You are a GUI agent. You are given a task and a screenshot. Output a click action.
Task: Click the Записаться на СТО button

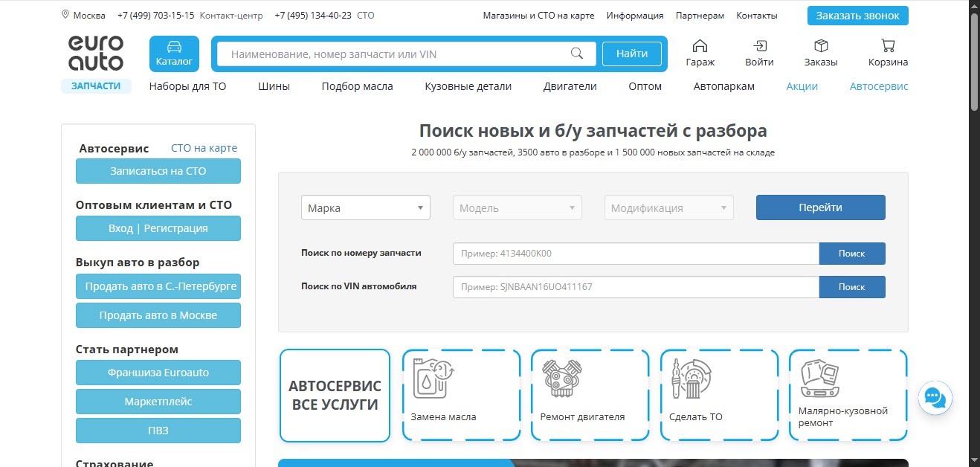coord(158,171)
